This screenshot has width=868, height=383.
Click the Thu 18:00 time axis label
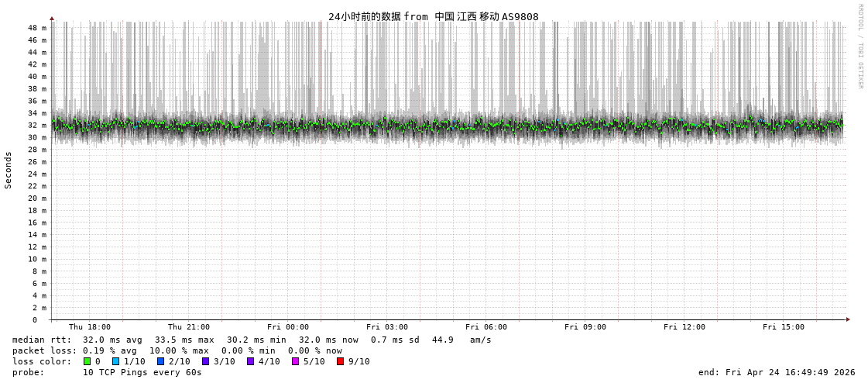(x=90, y=327)
